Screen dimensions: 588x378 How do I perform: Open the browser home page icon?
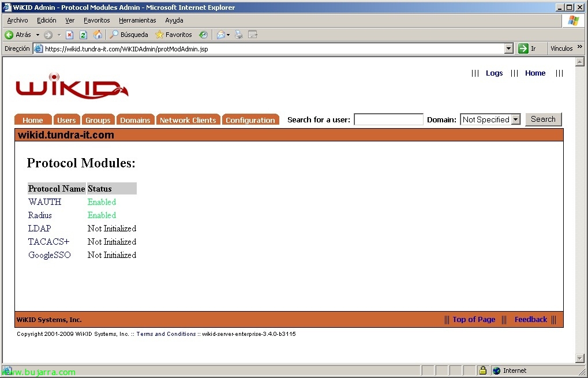pos(98,35)
